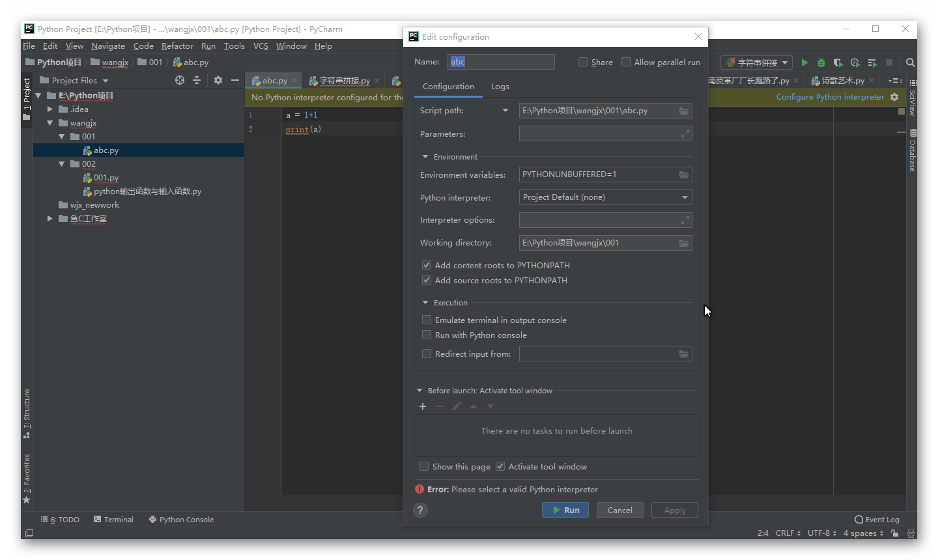Open the Event Log
Image resolution: width=938 pixels, height=560 pixels.
877,520
